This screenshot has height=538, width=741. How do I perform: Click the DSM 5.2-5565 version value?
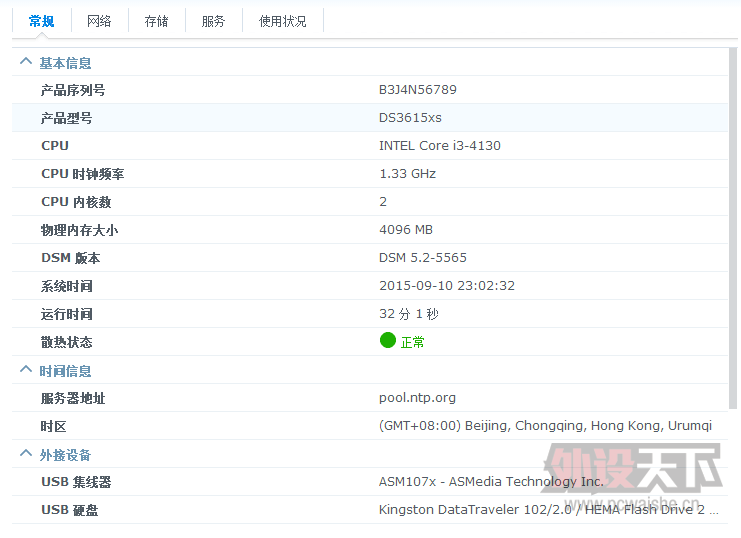point(423,258)
